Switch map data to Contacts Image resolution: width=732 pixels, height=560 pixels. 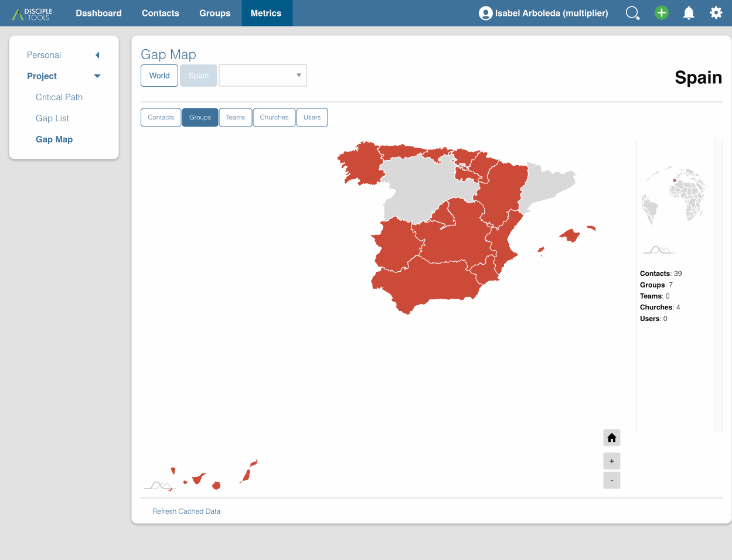pos(161,117)
